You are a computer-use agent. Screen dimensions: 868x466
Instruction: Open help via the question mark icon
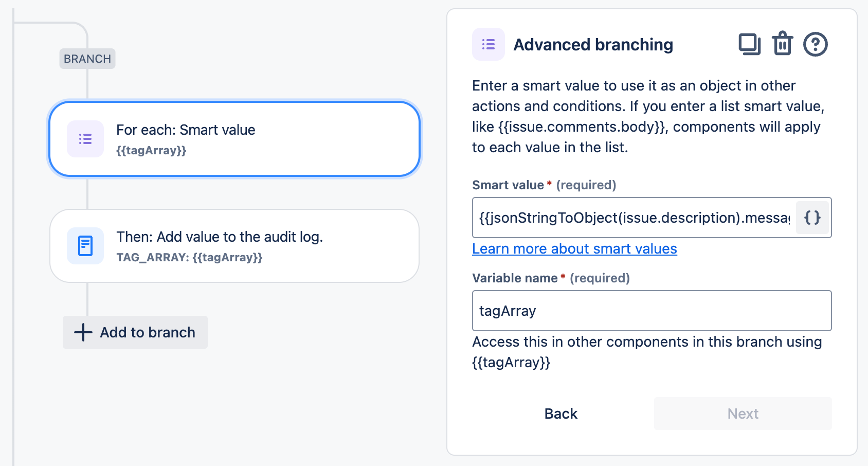pos(815,44)
